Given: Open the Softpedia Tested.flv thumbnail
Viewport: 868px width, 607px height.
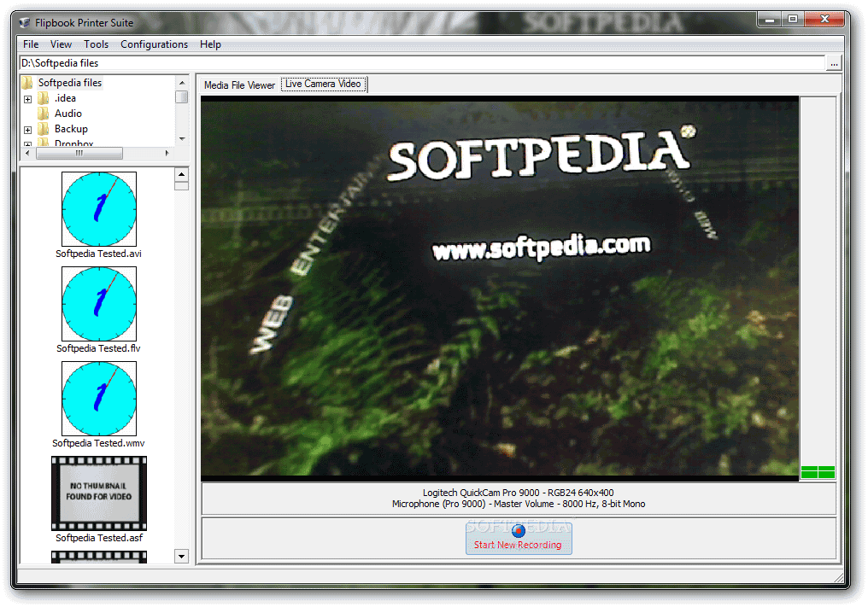Looking at the screenshot, I should [99, 304].
